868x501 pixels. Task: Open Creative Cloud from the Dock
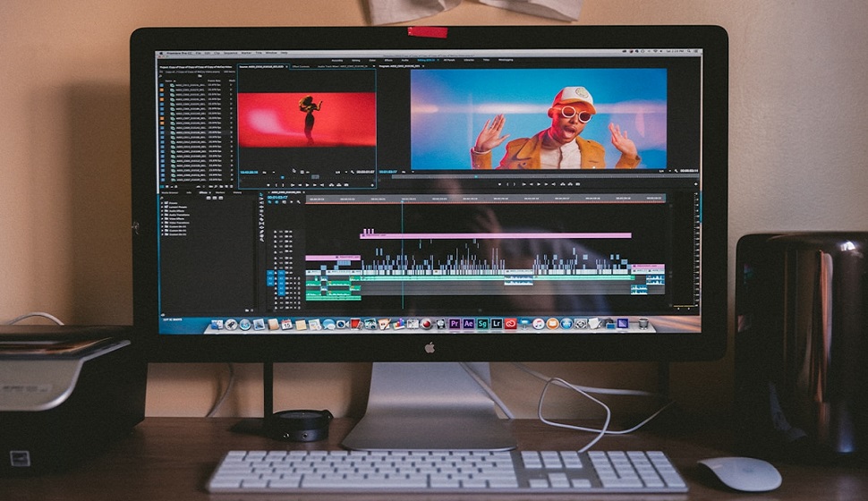point(510,324)
